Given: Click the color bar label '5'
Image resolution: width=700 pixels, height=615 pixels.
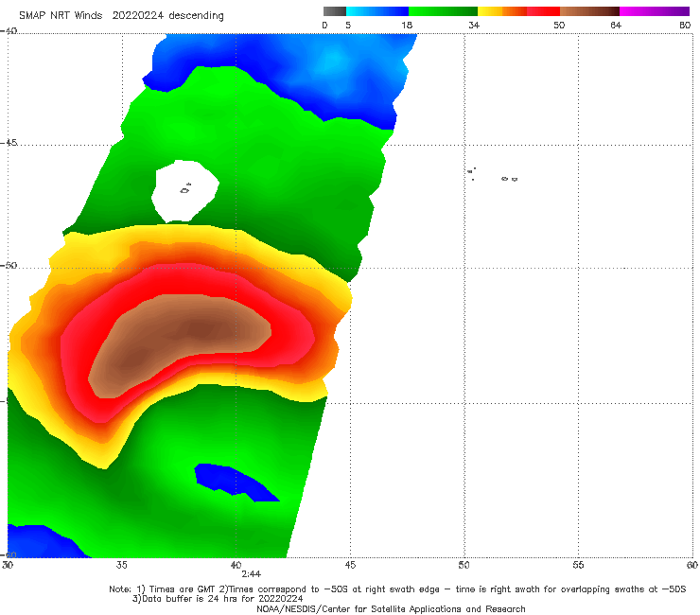Looking at the screenshot, I should (x=348, y=25).
